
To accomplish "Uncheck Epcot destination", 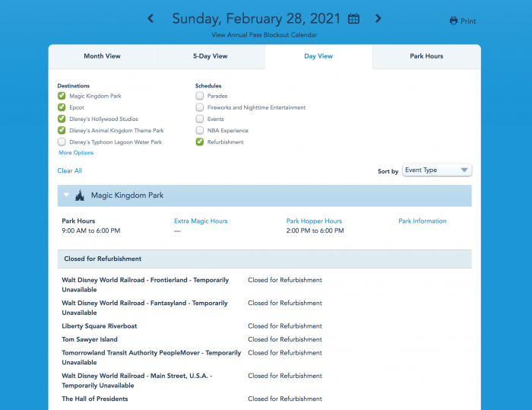I will pos(62,107).
